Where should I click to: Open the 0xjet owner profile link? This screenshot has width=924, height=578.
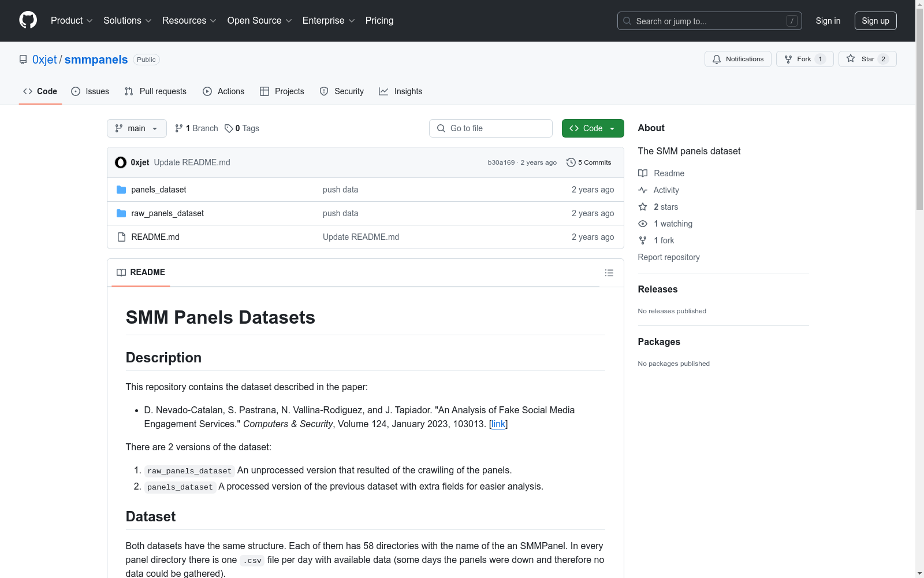click(44, 60)
